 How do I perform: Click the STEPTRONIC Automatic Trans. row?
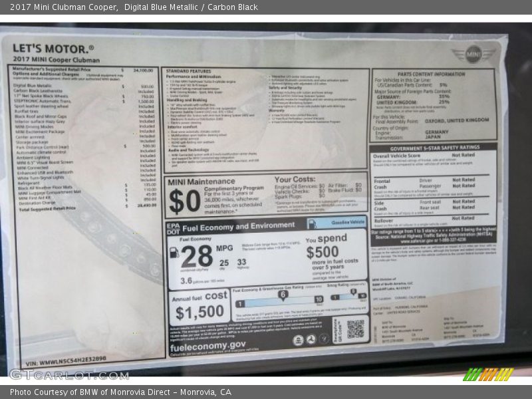[x=84, y=101]
